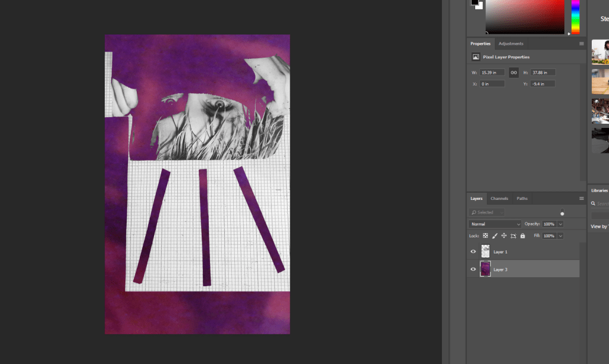Click the W width input field
This screenshot has height=364, width=609.
tap(492, 73)
